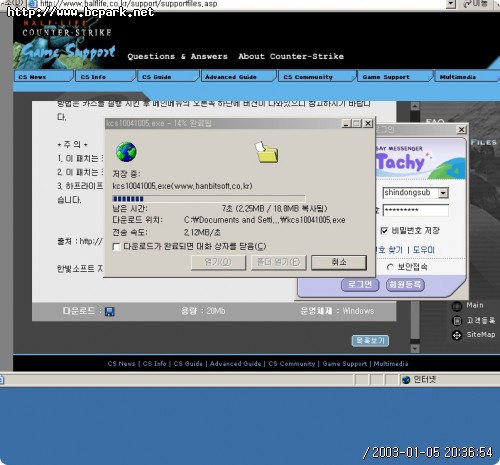Image resolution: width=500 pixels, height=465 pixels.
Task: Close the Tachy login window
Action: 461,129
